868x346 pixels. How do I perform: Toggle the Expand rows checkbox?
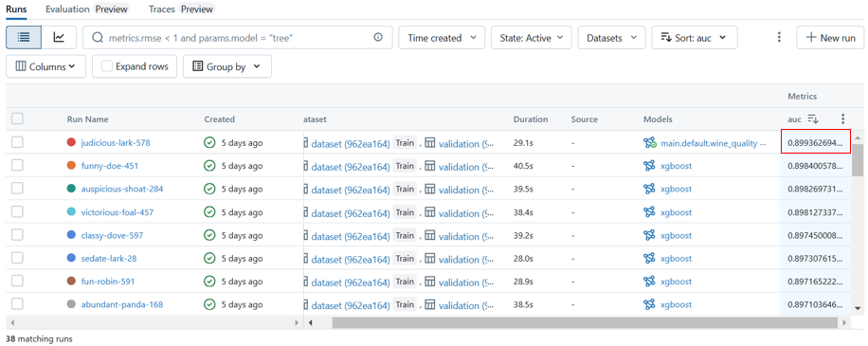click(x=107, y=66)
